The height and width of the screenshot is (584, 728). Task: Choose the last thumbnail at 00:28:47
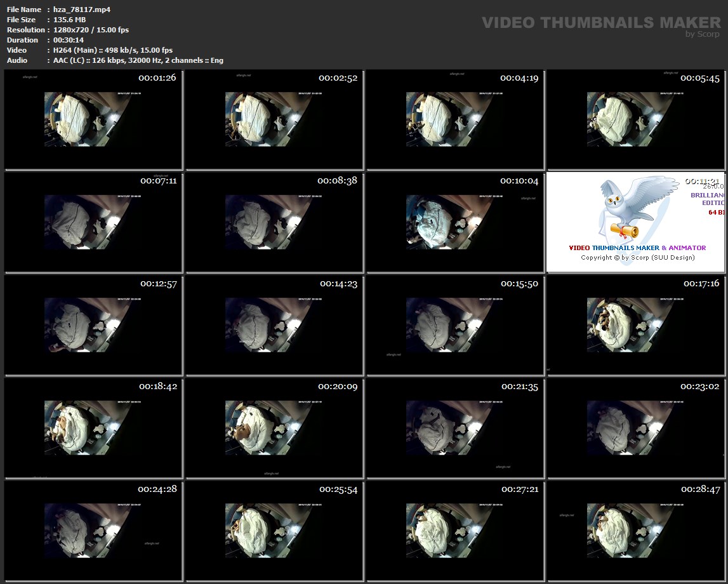coord(637,531)
